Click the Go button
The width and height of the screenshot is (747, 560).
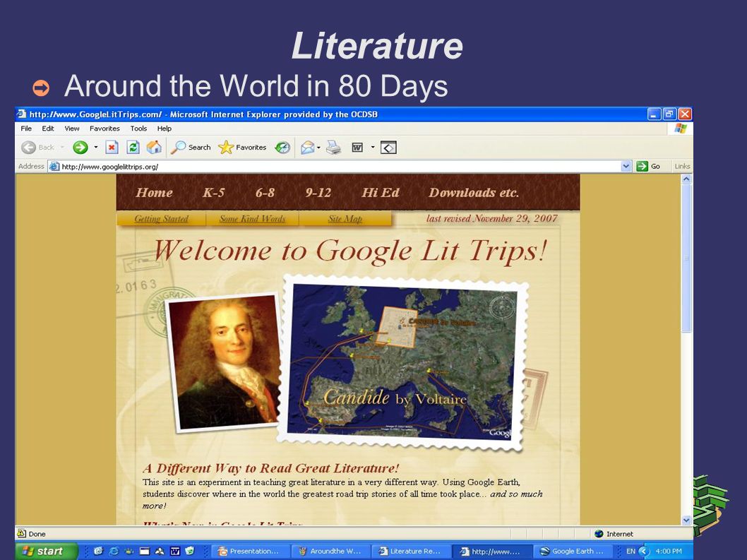(x=649, y=167)
